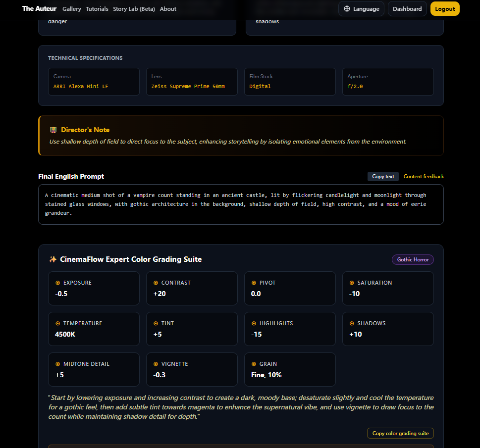Select the Camera specification card
The image size is (480, 448).
(x=94, y=82)
